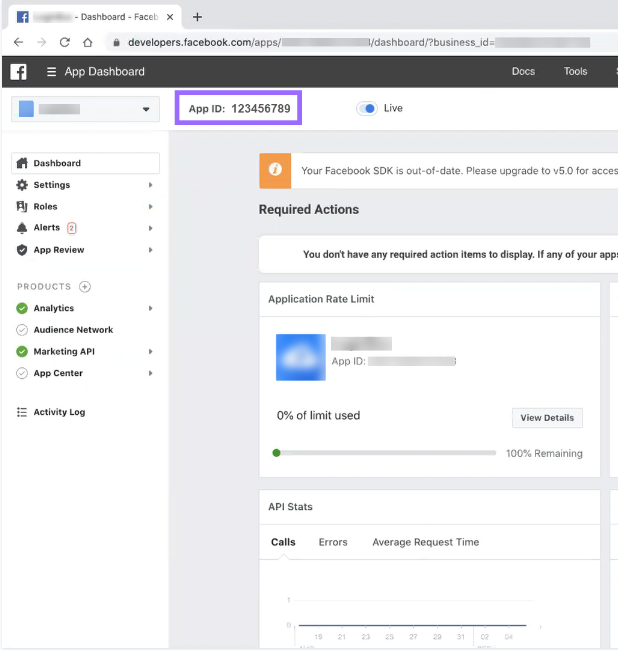The height and width of the screenshot is (650, 618).
Task: Click the rate limit progress bar
Action: [x=385, y=453]
